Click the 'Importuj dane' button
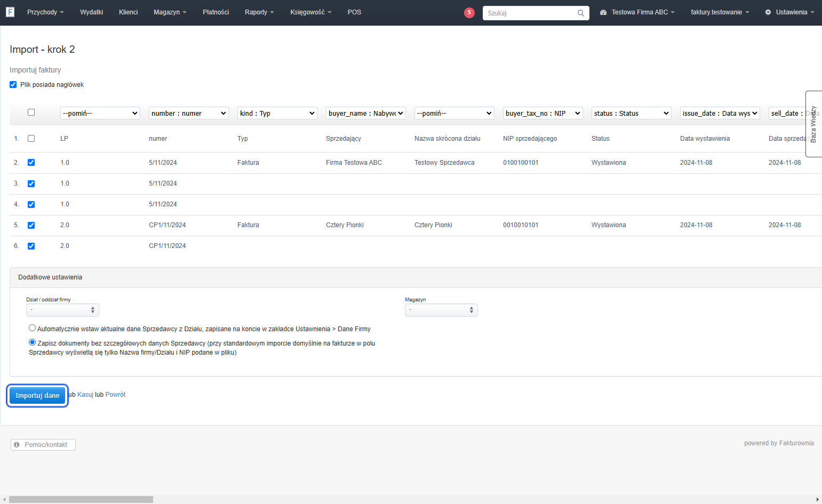This screenshot has width=822, height=504. tap(37, 395)
